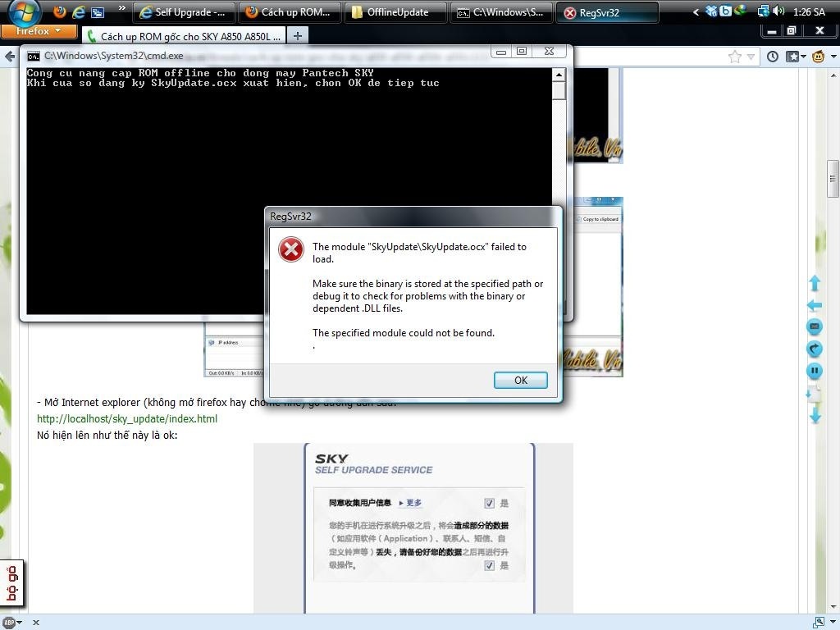840x630 pixels.
Task: Open the clock showing 1:26 SA
Action: click(809, 11)
